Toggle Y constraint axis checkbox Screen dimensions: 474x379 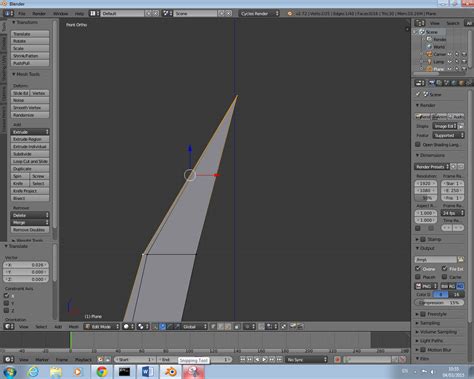(x=6, y=303)
